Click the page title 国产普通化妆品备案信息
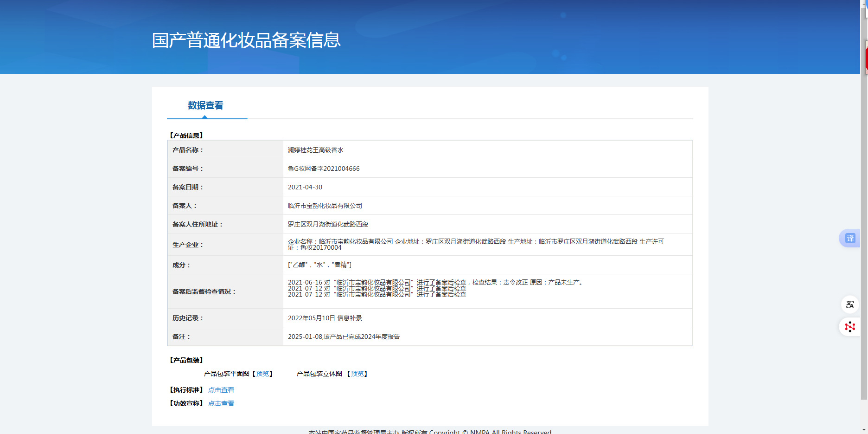 click(246, 40)
